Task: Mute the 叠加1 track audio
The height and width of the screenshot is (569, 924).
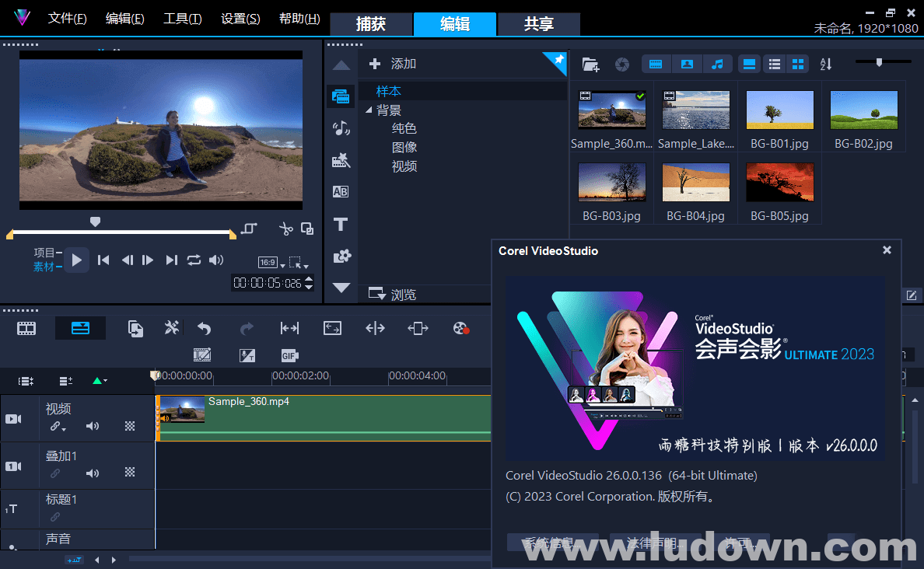Action: [x=93, y=473]
